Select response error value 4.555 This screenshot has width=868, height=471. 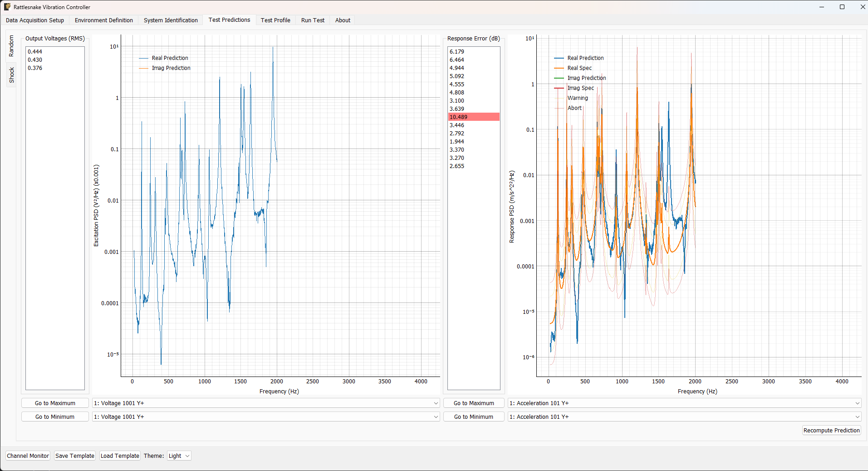474,84
